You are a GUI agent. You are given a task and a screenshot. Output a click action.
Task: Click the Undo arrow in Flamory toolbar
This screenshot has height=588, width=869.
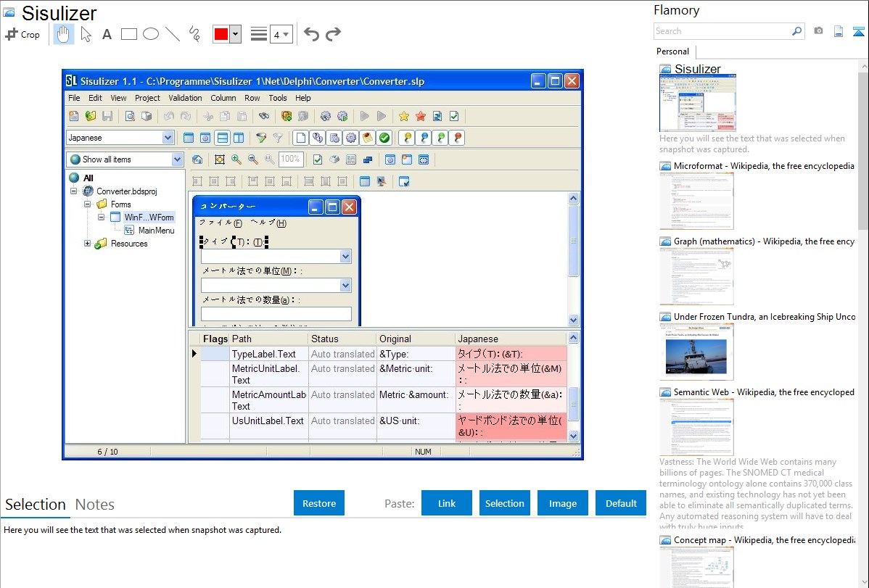[311, 34]
